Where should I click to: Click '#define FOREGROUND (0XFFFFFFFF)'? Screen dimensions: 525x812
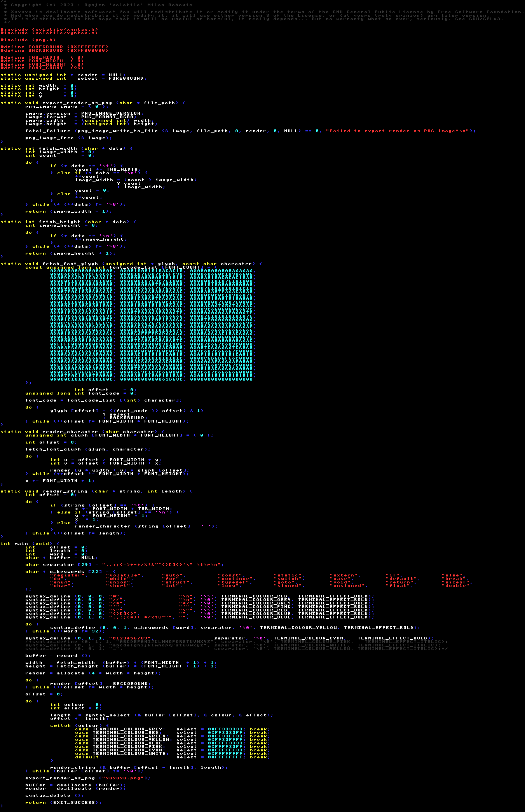coord(54,47)
